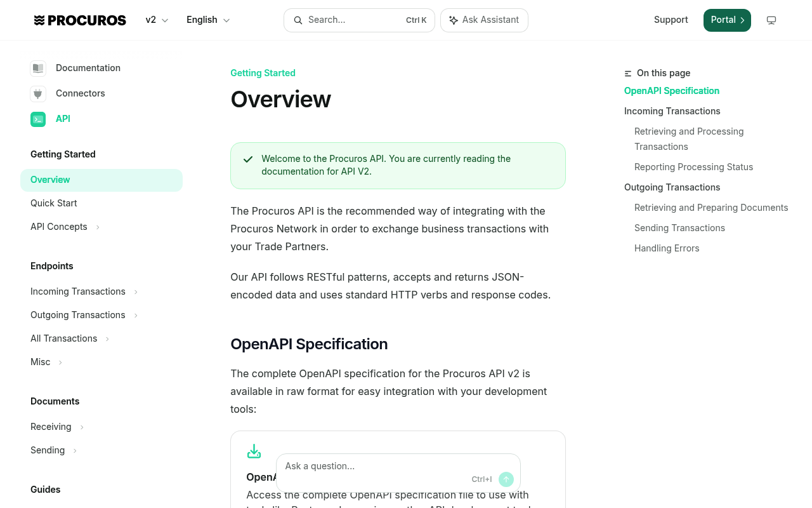Click the Overview page title

280,99
